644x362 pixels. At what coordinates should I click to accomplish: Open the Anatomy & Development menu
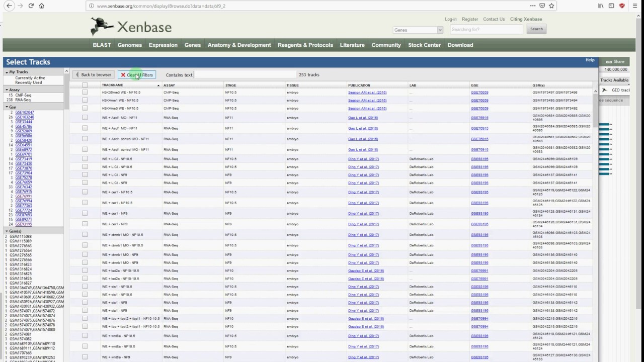239,45
